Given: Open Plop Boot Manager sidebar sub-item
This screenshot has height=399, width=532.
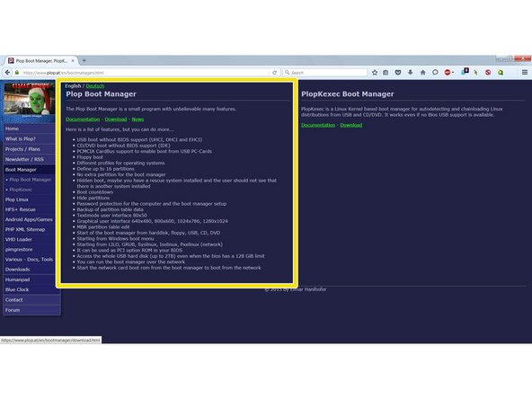Looking at the screenshot, I should (31, 180).
